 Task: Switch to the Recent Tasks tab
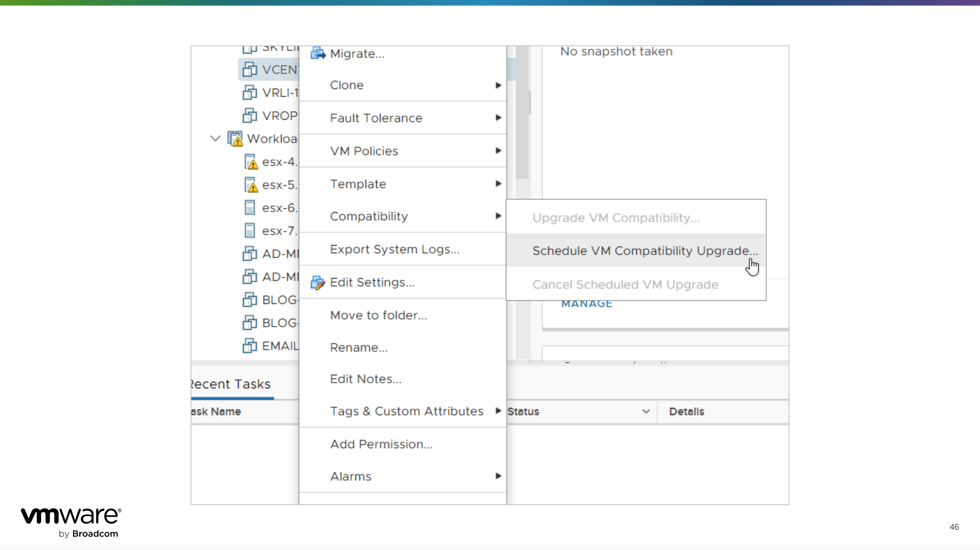point(232,384)
